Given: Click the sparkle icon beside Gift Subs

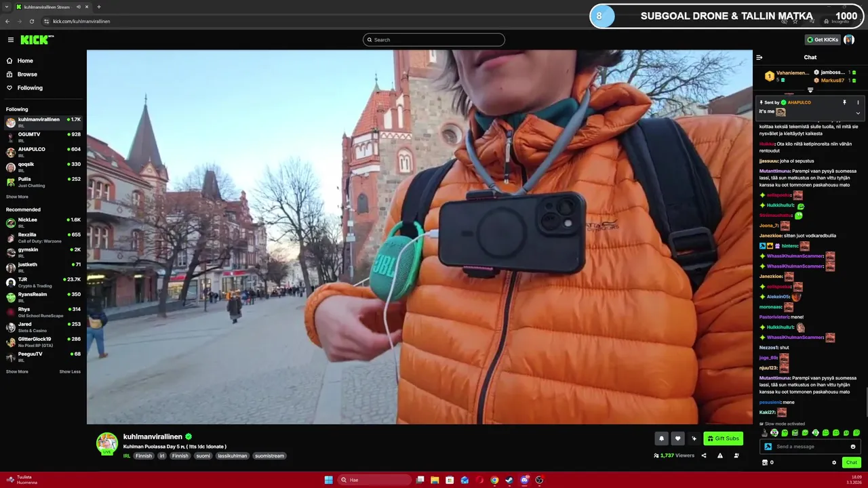Looking at the screenshot, I should [694, 439].
